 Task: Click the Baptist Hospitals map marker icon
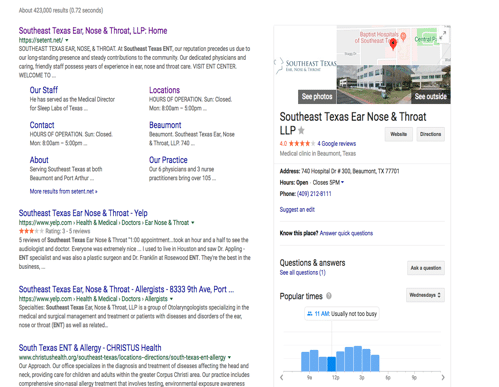[403, 37]
